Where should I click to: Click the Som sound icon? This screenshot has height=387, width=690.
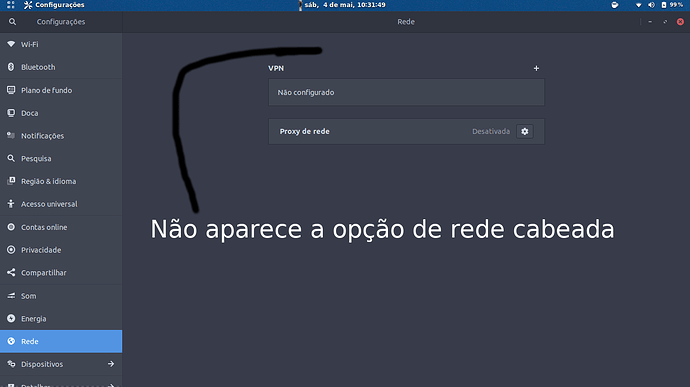11,296
